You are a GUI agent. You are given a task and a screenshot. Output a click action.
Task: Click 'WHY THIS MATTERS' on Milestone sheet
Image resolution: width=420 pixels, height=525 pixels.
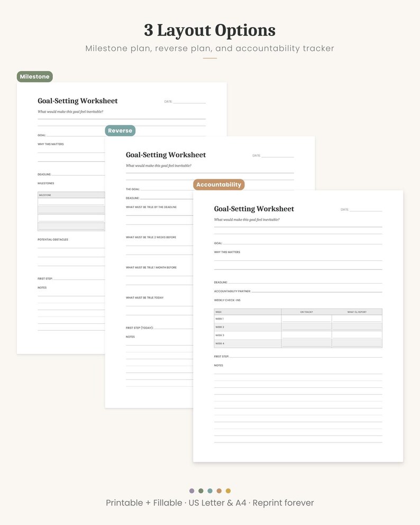(x=51, y=144)
